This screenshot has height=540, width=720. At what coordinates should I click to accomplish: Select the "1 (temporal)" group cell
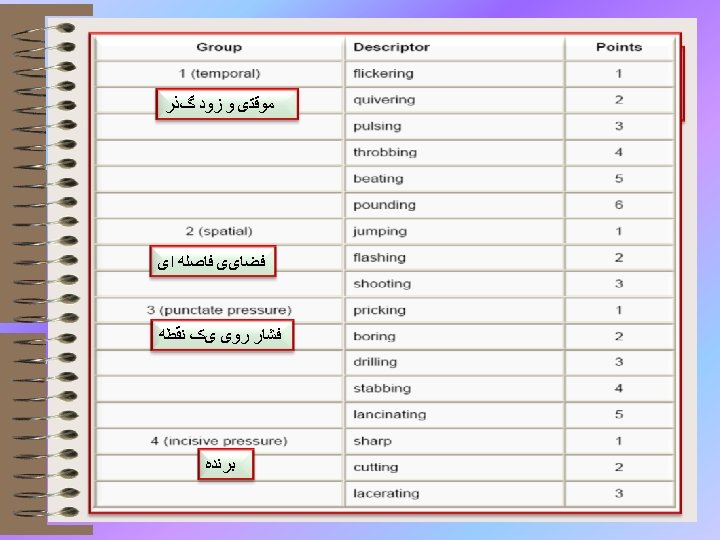click(x=219, y=73)
